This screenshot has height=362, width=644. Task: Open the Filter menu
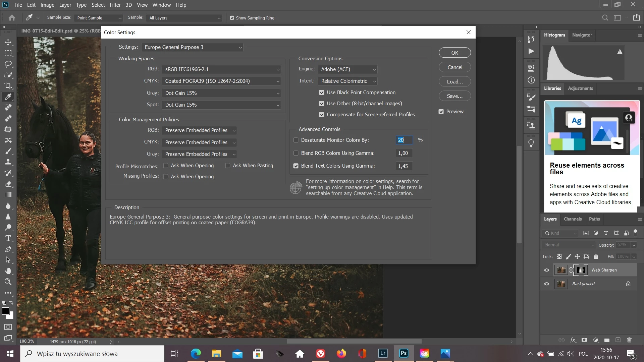coord(115,5)
